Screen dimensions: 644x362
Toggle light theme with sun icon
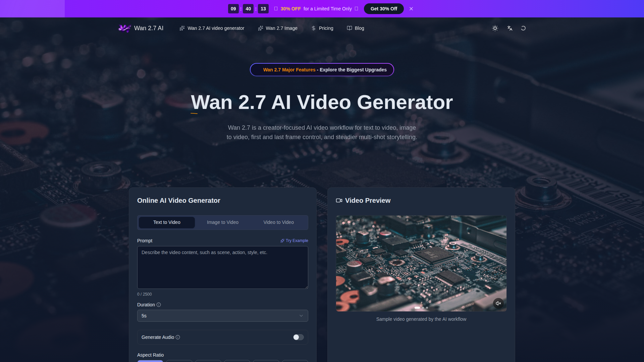tap(495, 28)
